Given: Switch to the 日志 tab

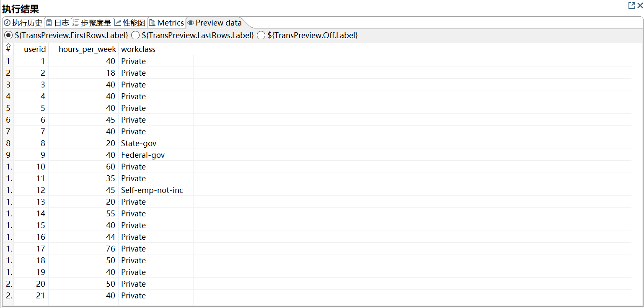Looking at the screenshot, I should pos(57,23).
